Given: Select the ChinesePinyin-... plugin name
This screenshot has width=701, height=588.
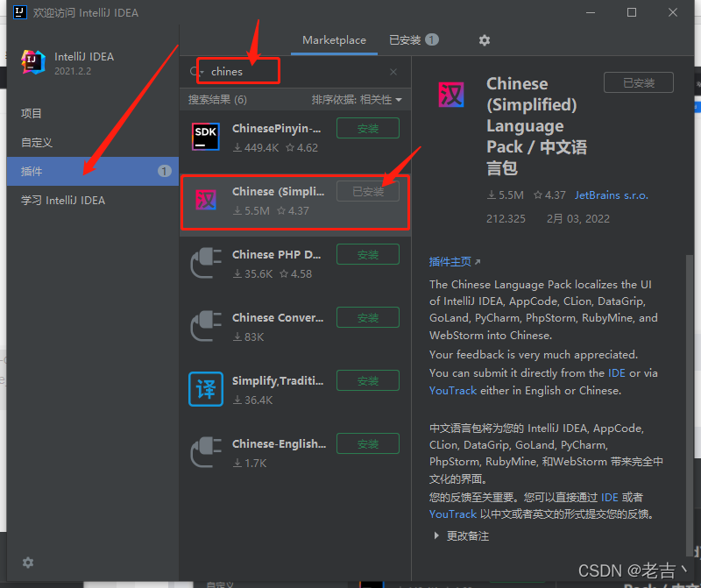Looking at the screenshot, I should point(276,129).
